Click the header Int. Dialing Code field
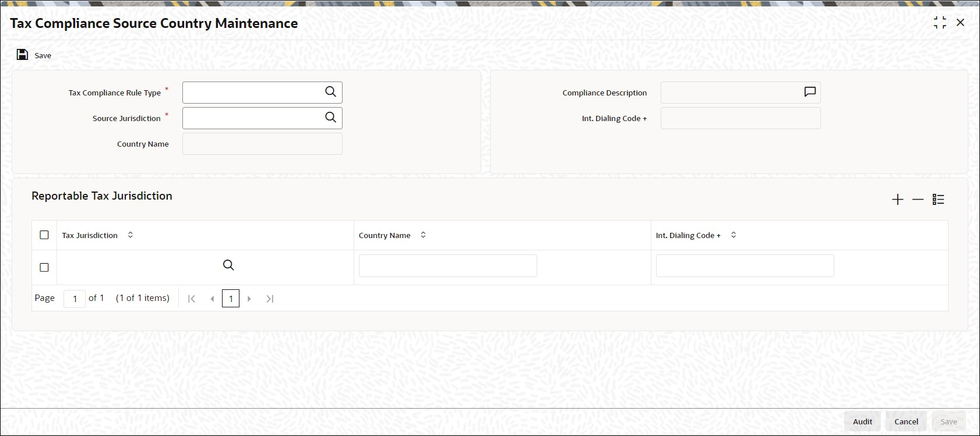The height and width of the screenshot is (436, 980). click(741, 118)
